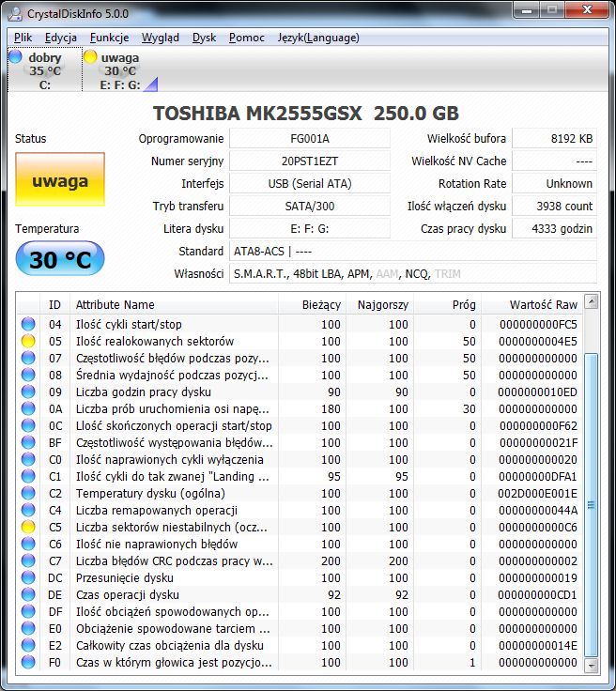This screenshot has height=691, width=616.
Task: Click the ID column header
Action: click(54, 305)
